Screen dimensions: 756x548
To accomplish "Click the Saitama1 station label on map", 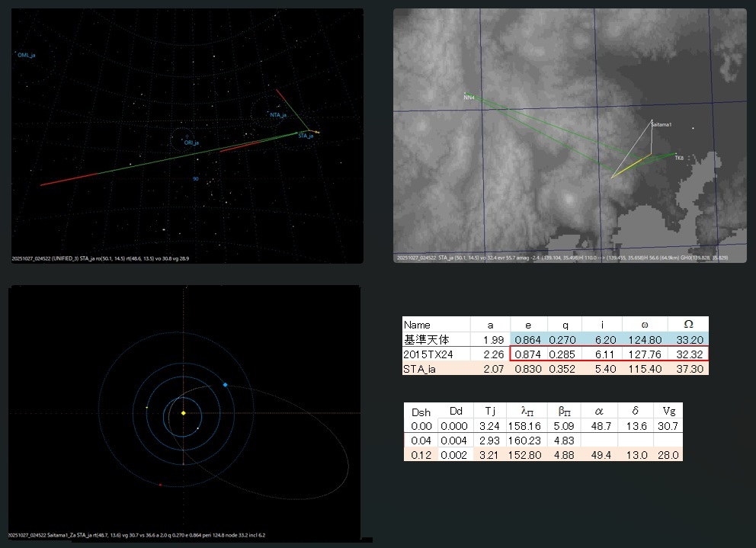I will click(x=661, y=123).
